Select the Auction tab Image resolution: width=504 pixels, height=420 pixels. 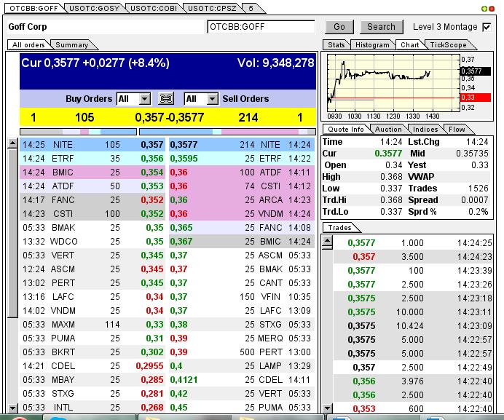tap(388, 129)
